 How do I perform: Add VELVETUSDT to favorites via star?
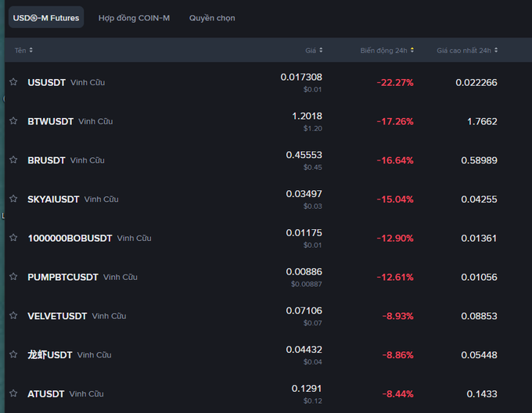(13, 316)
